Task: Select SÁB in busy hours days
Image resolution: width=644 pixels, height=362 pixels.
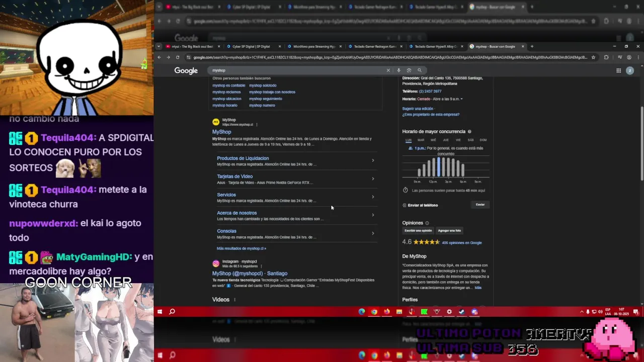Action: point(470,140)
